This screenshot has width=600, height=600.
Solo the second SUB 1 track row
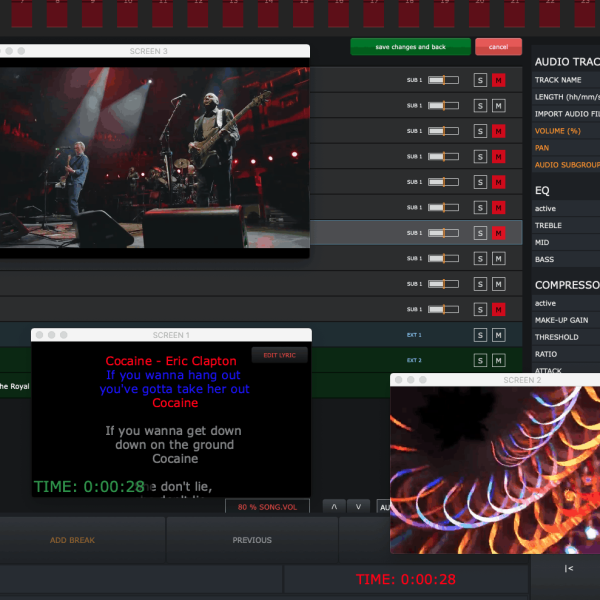coord(480,106)
